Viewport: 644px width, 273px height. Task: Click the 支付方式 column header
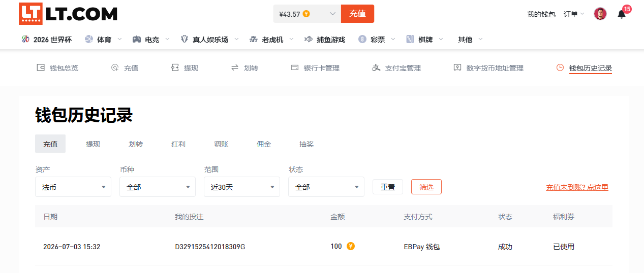click(x=418, y=217)
